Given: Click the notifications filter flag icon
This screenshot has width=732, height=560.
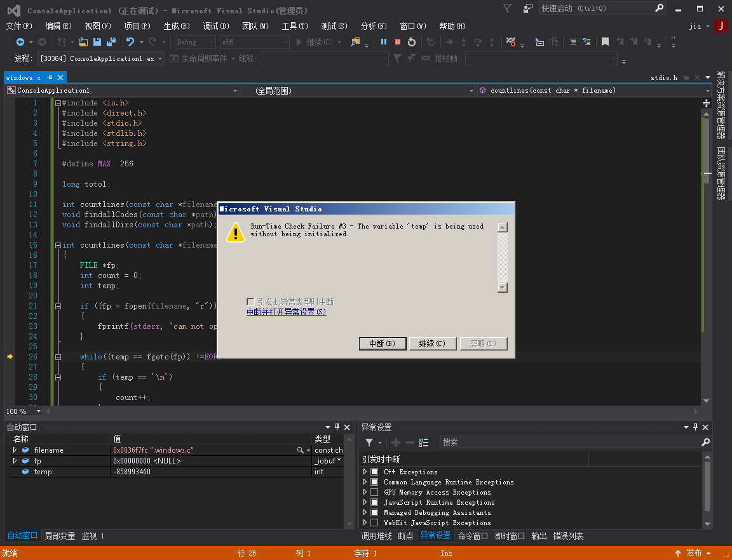Looking at the screenshot, I should (508, 8).
